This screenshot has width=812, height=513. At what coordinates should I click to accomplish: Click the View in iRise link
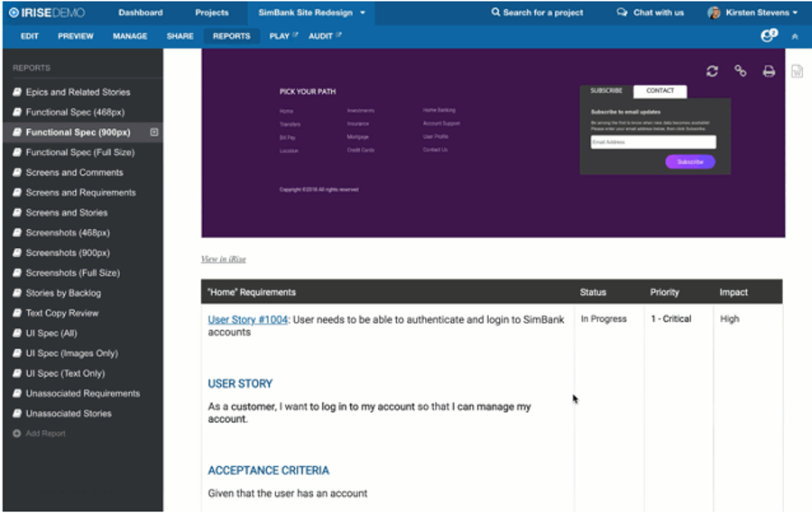pyautogui.click(x=223, y=259)
